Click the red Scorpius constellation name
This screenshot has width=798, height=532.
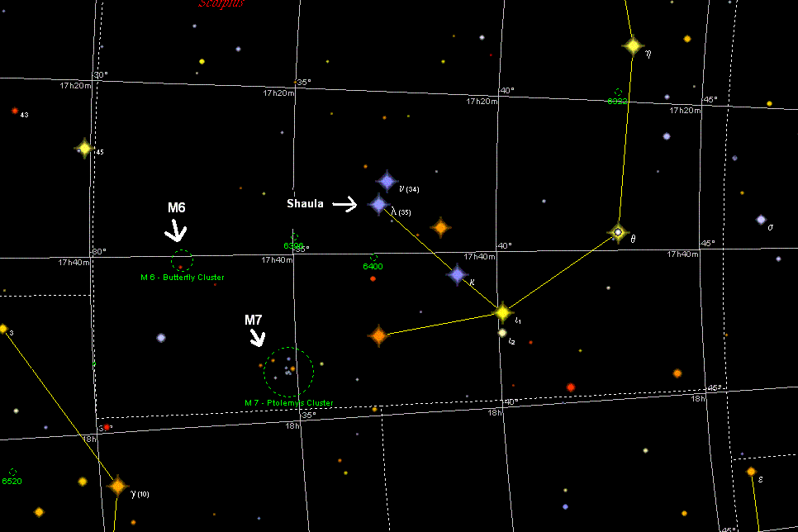point(221,3)
